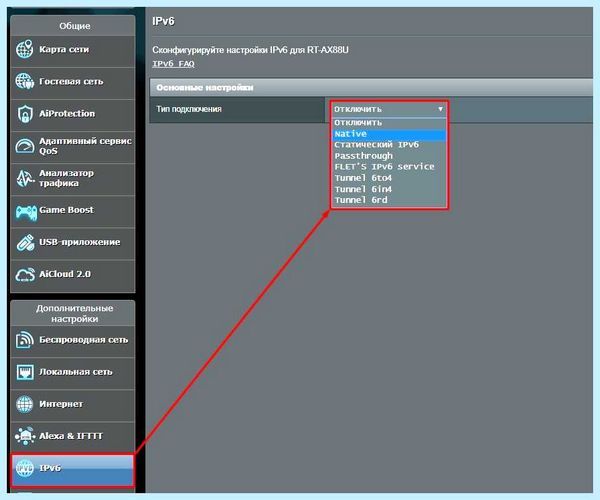Collapse the Тип подключения dropdown arrow
Viewport: 600px width, 500px height.
click(x=440, y=109)
